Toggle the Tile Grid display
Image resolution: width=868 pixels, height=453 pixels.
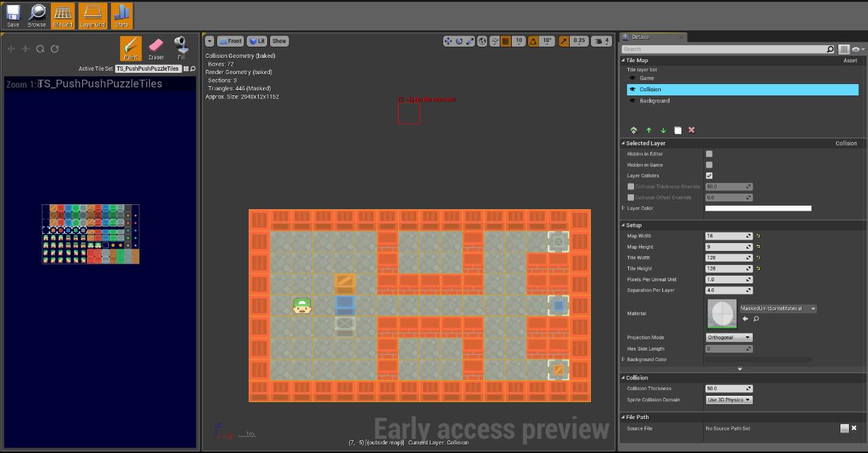click(62, 16)
